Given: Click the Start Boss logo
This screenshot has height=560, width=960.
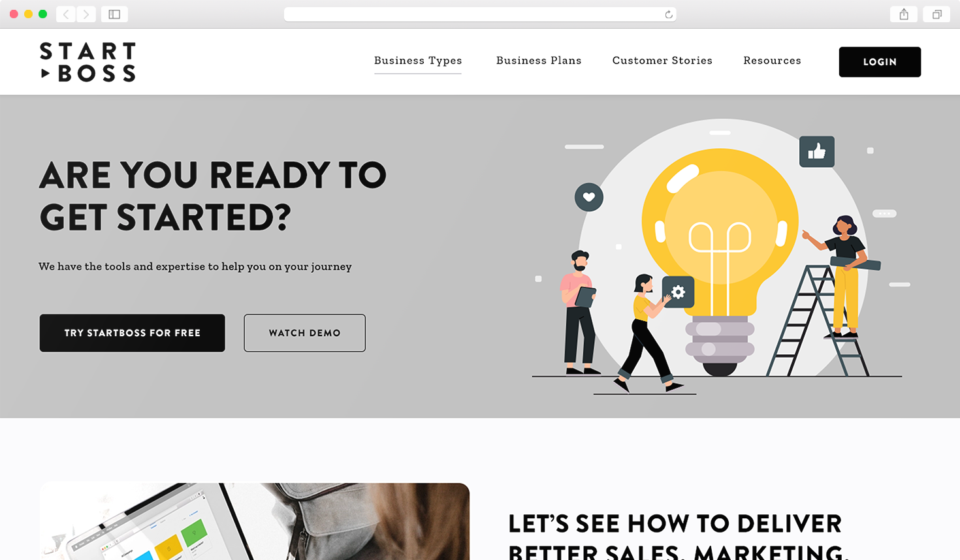Looking at the screenshot, I should coord(88,62).
